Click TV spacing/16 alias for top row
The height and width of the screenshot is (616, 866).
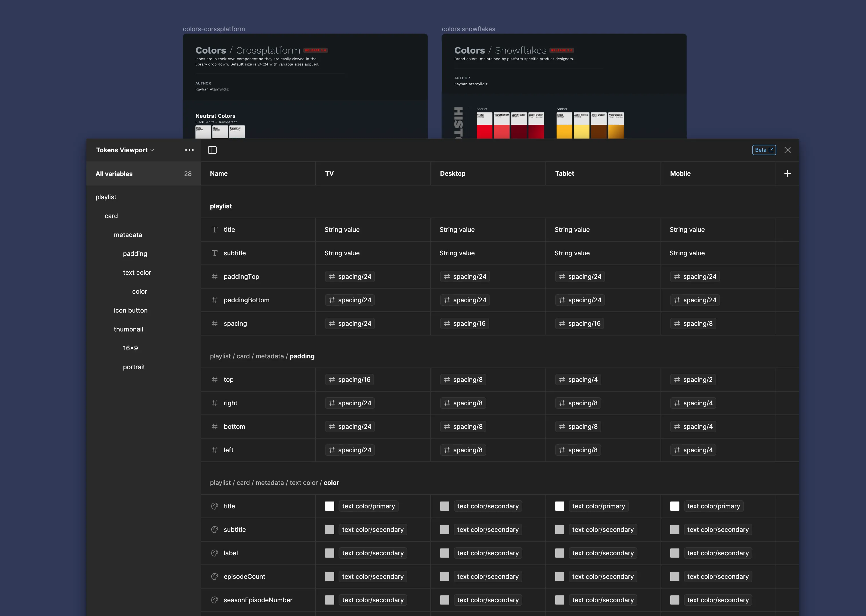click(350, 380)
